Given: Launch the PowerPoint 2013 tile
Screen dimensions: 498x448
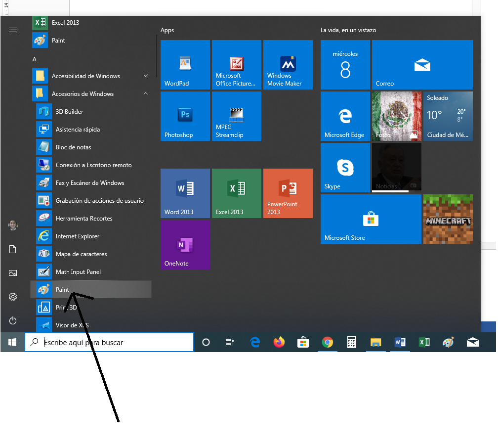Looking at the screenshot, I should coord(288,193).
